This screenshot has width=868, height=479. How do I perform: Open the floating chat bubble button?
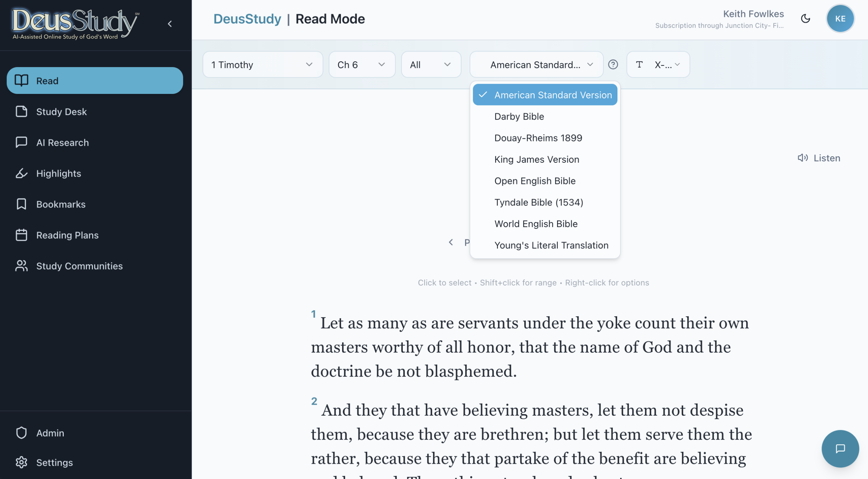pyautogui.click(x=840, y=448)
